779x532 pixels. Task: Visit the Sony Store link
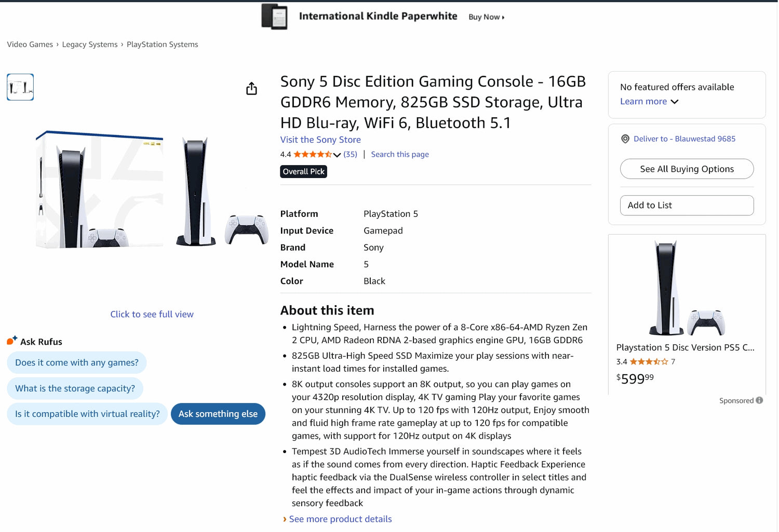tap(320, 140)
